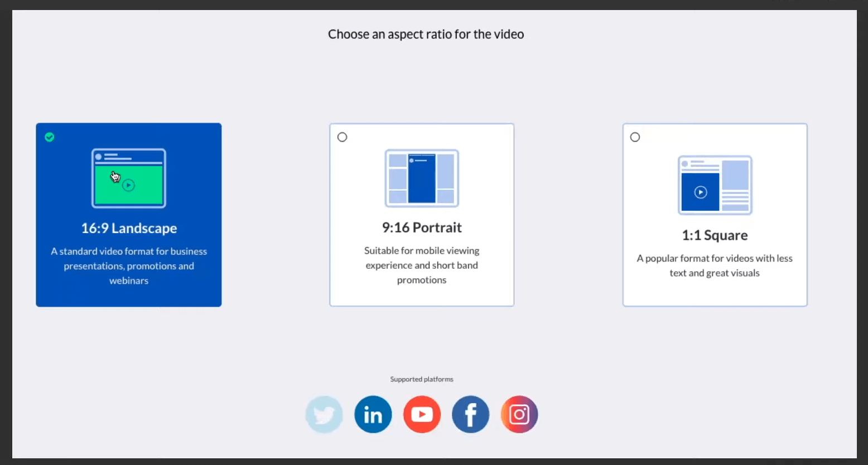868x465 pixels.
Task: Click the portrait description about mobile viewing
Action: click(422, 265)
